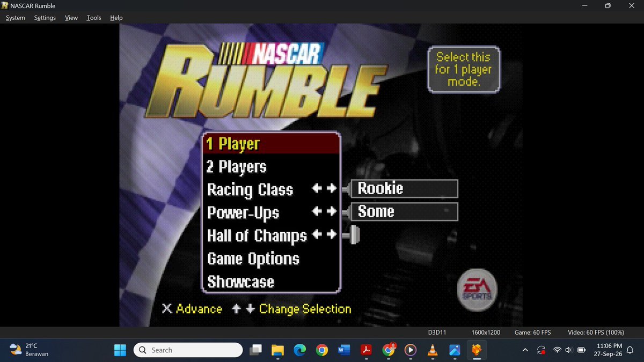
Task: Click the D3D11 renderer status entry
Action: coord(438,333)
